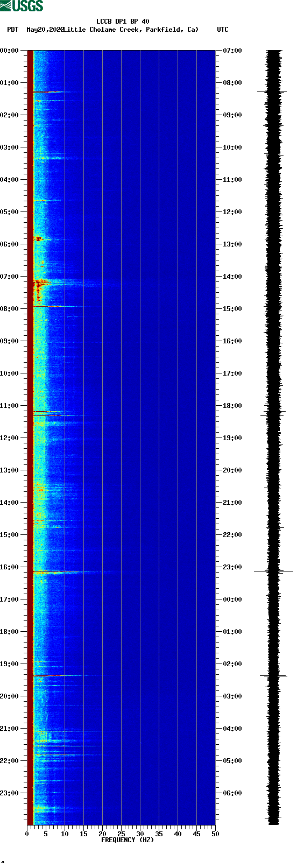The width and height of the screenshot is (297, 868).
Task: Click the 06:00 label on UTC axis
Action: click(232, 793)
